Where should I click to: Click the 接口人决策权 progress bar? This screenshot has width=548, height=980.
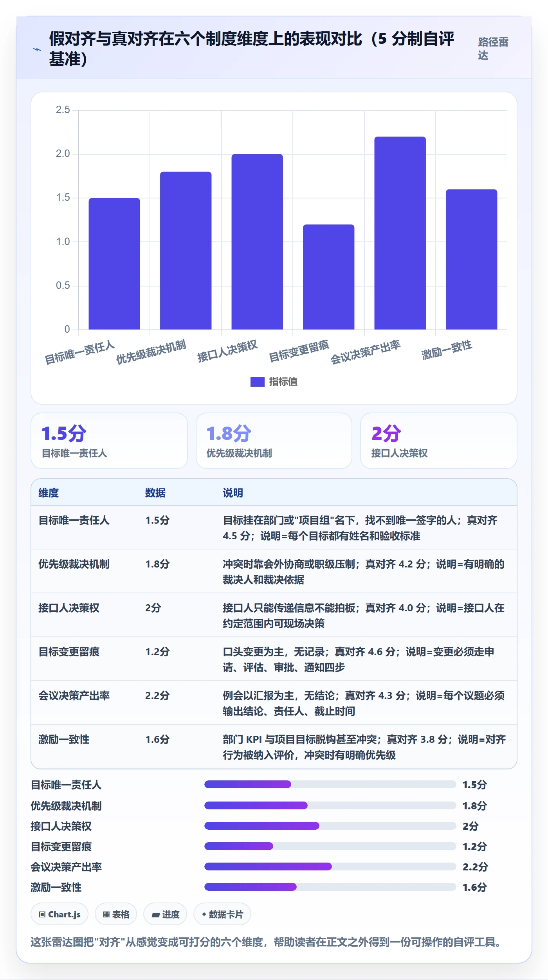click(330, 826)
